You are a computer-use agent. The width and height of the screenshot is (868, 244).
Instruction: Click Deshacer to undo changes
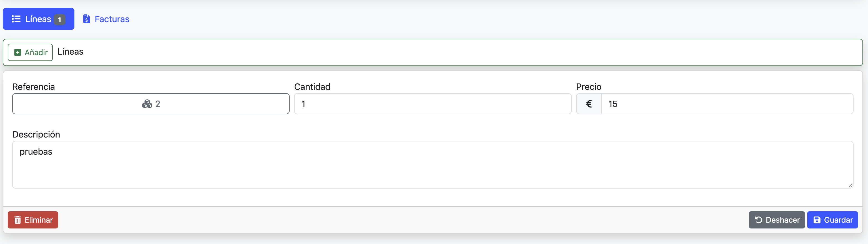(777, 220)
